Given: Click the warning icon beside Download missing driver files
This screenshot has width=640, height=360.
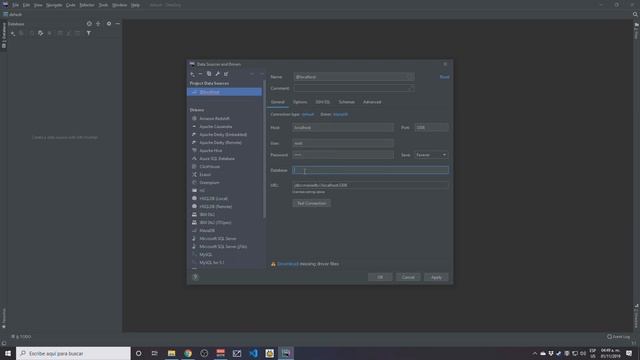Looking at the screenshot, I should coord(273,264).
